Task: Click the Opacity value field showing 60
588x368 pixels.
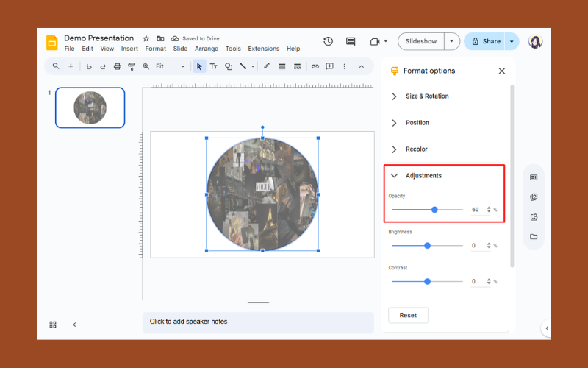Action: point(477,210)
